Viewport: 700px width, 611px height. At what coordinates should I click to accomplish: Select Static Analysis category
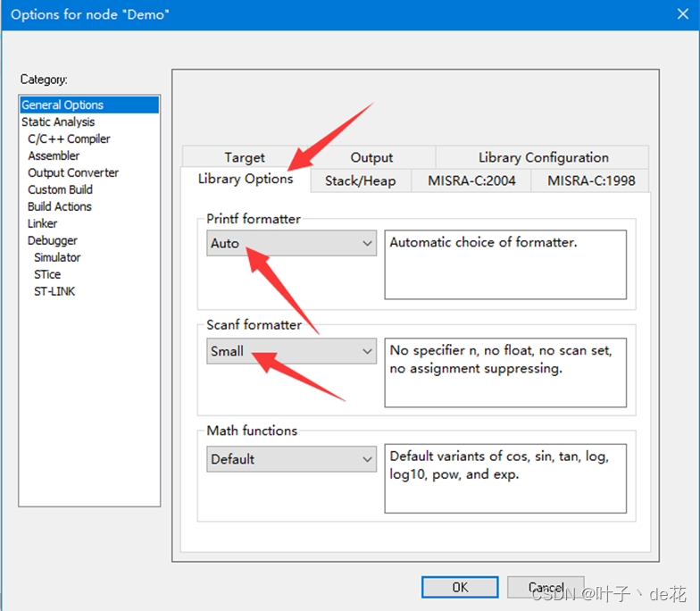coord(58,121)
